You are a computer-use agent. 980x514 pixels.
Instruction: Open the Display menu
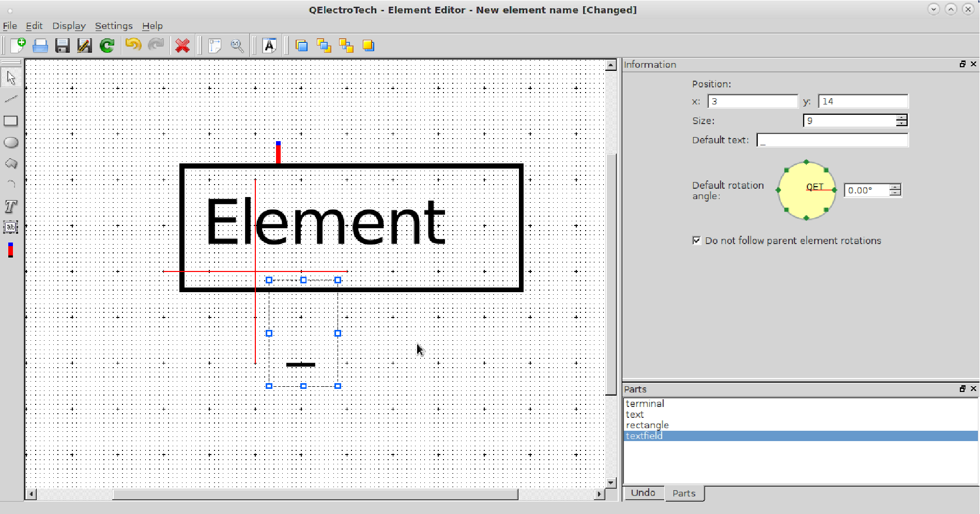tap(69, 26)
